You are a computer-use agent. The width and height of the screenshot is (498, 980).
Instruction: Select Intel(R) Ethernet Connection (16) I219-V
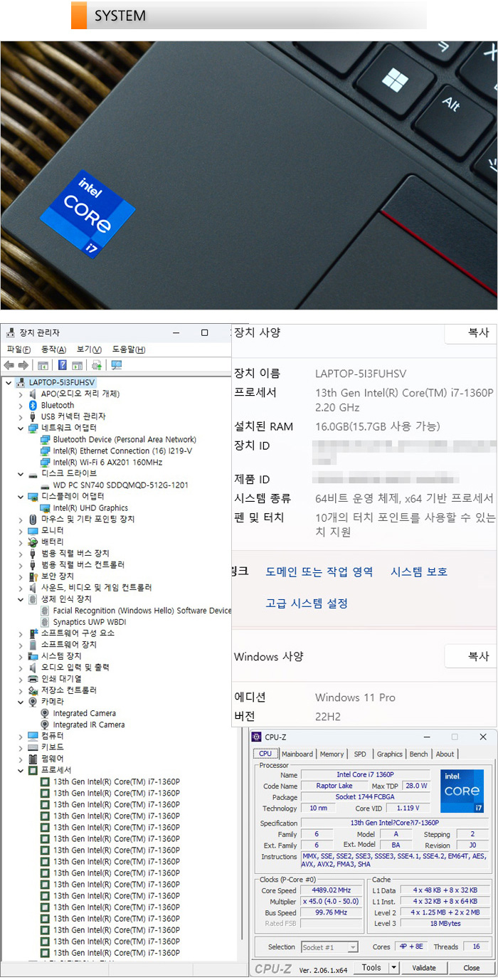(122, 451)
